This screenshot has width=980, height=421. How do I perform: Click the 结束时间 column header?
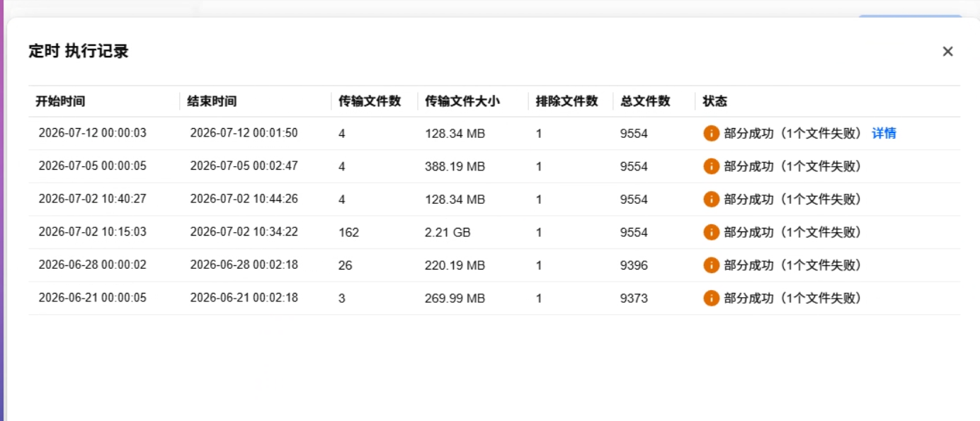212,101
